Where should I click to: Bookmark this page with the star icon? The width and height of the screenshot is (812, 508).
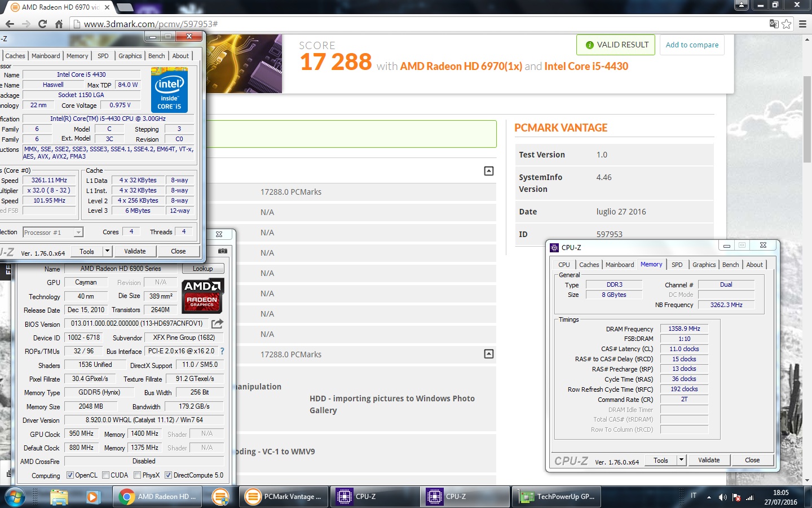tap(787, 24)
